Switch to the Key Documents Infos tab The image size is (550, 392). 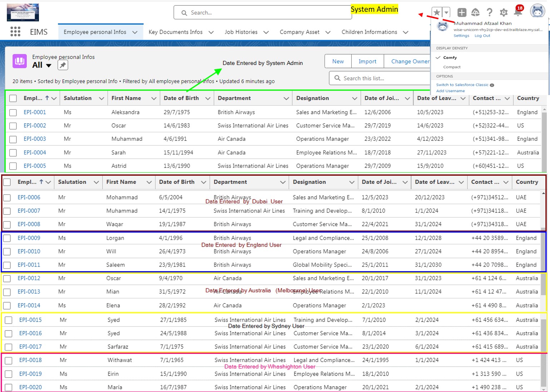click(175, 32)
